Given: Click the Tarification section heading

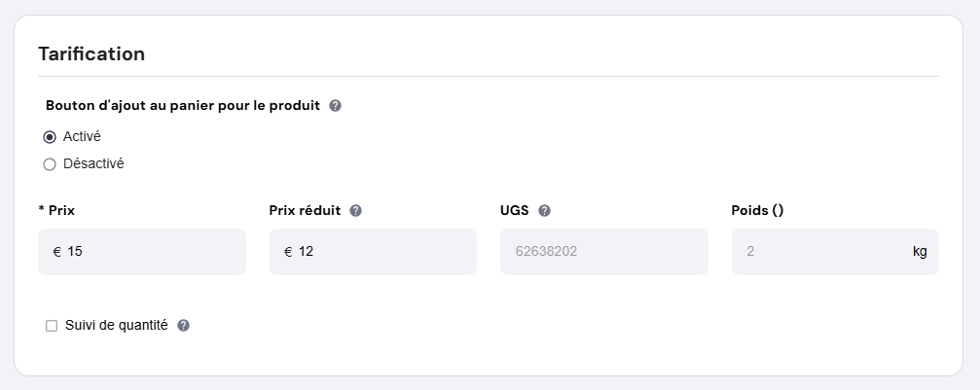Looking at the screenshot, I should (91, 53).
